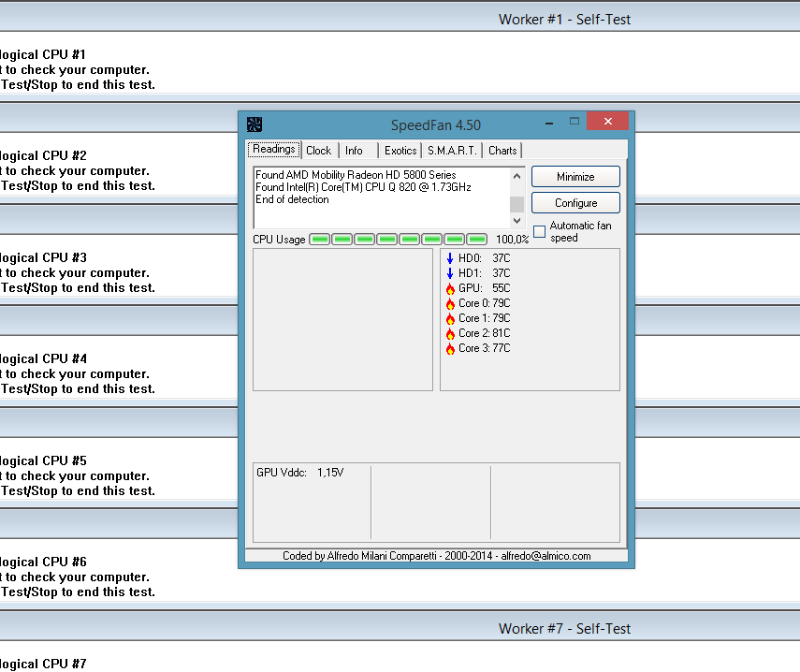The width and height of the screenshot is (800, 672).
Task: Switch to the Readings tab
Action: coord(274,149)
